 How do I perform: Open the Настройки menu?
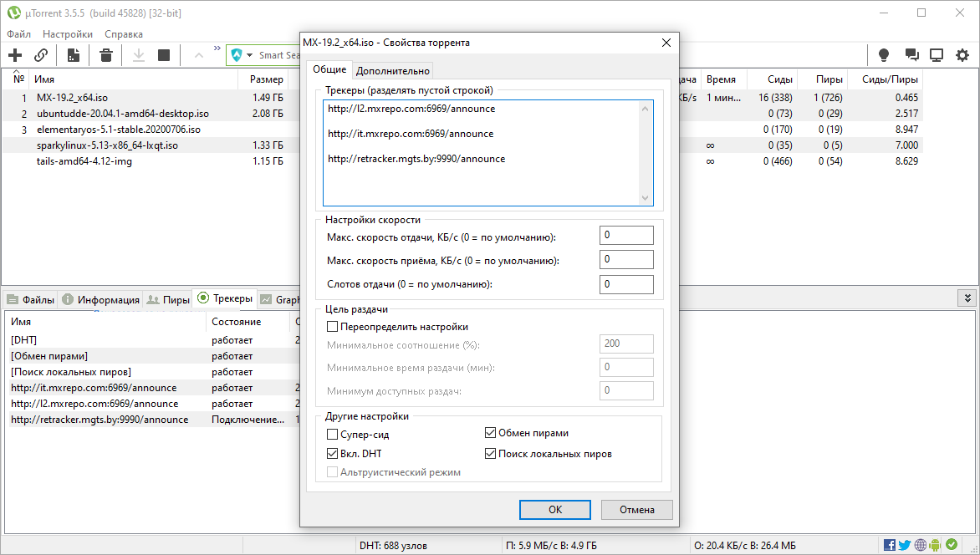pos(68,33)
